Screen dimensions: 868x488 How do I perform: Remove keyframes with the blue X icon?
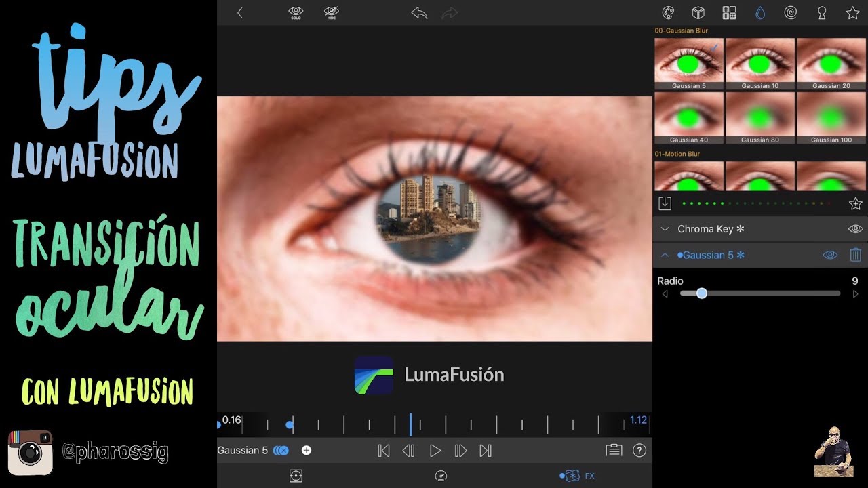pyautogui.click(x=281, y=450)
